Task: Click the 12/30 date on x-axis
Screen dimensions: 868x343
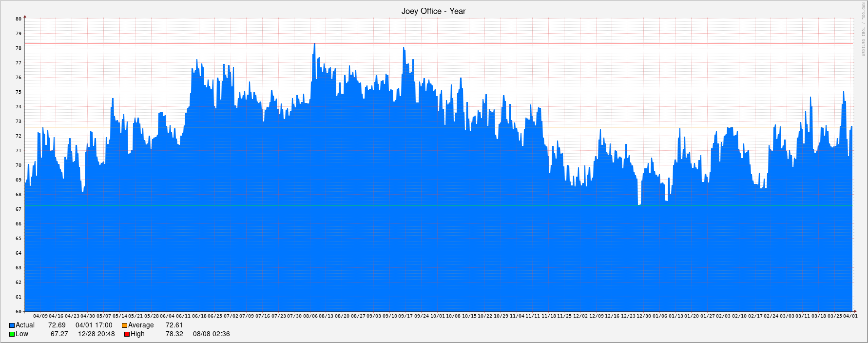Action: coord(644,316)
